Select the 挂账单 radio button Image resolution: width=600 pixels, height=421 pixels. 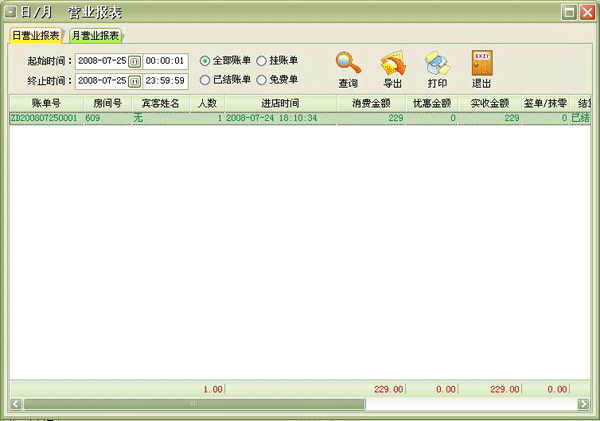tap(261, 61)
